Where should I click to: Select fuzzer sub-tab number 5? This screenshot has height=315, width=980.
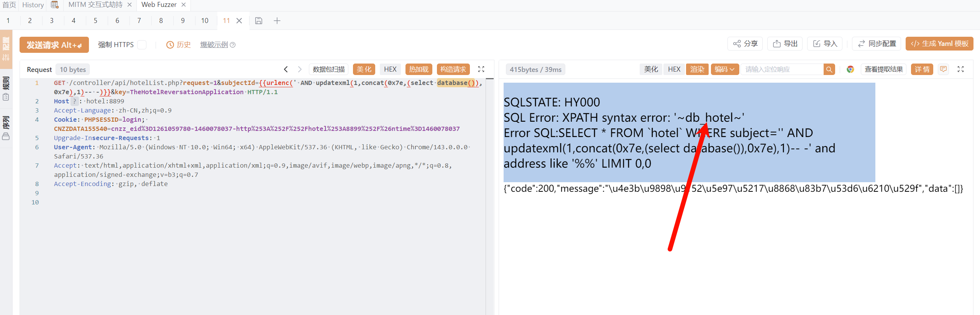pyautogui.click(x=95, y=21)
